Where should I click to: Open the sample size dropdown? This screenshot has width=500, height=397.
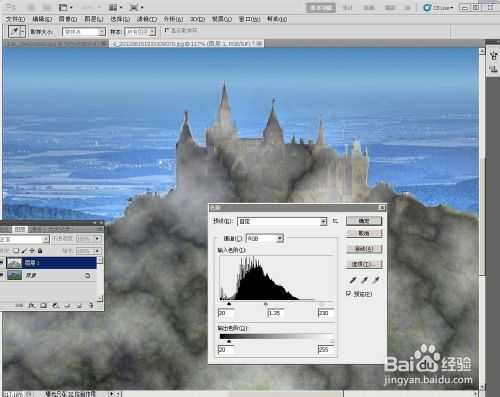coord(84,32)
